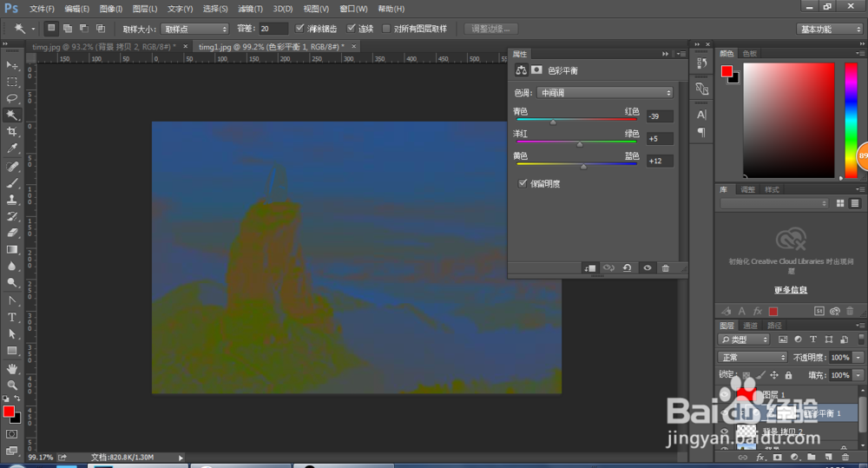
Task: Select the Zoom tool
Action: coord(11,385)
